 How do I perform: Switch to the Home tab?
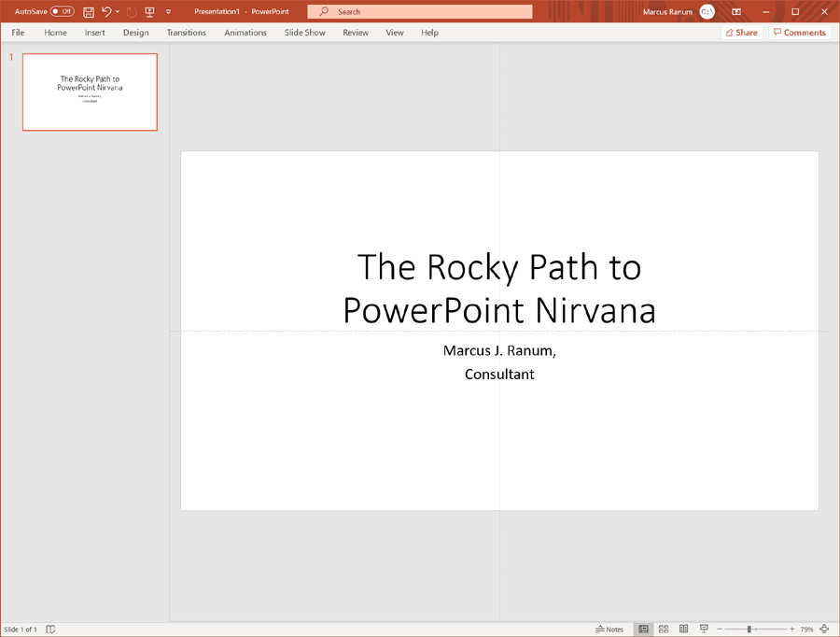[x=56, y=33]
